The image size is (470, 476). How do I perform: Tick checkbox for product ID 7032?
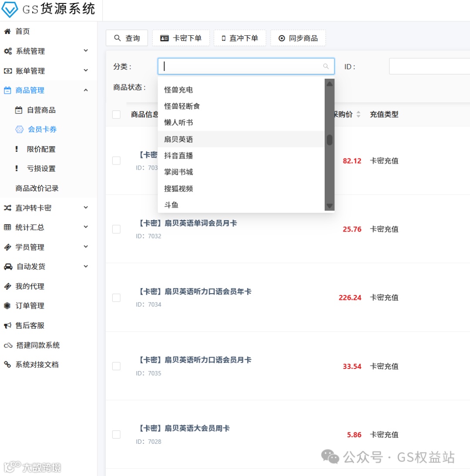tap(116, 229)
